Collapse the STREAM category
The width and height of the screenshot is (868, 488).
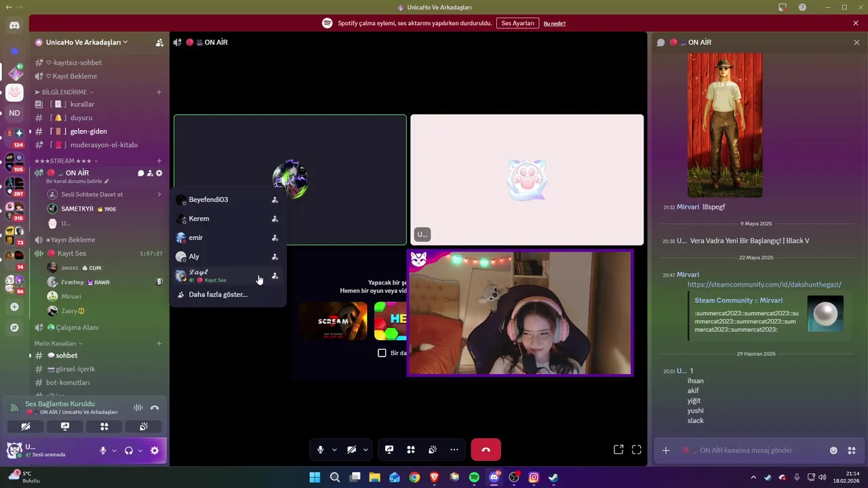66,161
